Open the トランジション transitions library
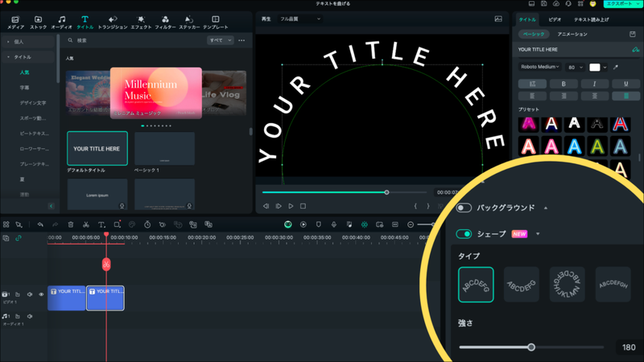 [113, 23]
